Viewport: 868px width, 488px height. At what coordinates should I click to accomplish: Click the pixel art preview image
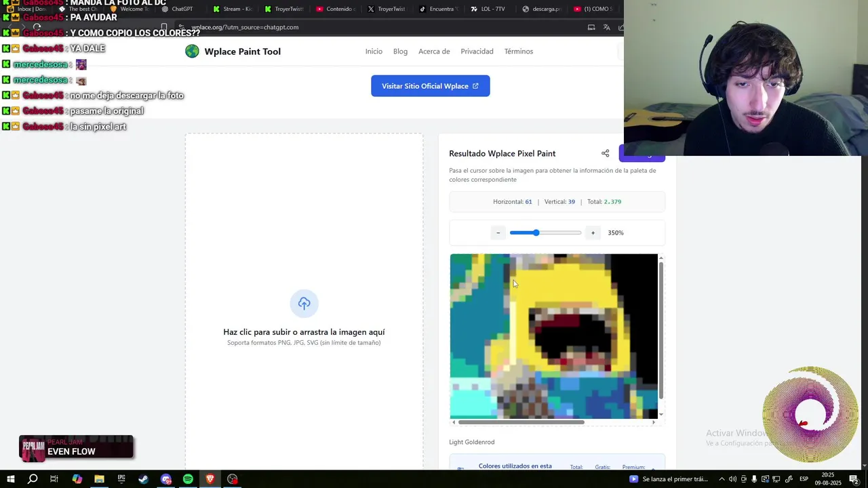tap(553, 336)
